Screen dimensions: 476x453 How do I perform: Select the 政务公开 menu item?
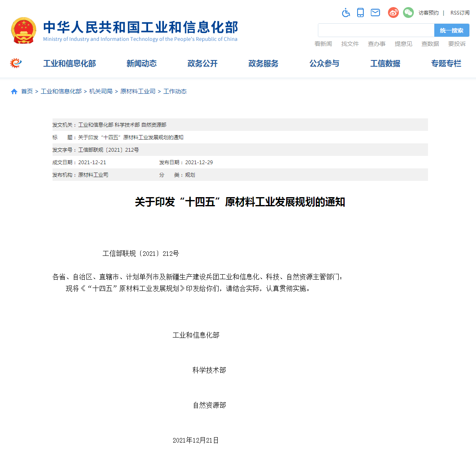202,63
